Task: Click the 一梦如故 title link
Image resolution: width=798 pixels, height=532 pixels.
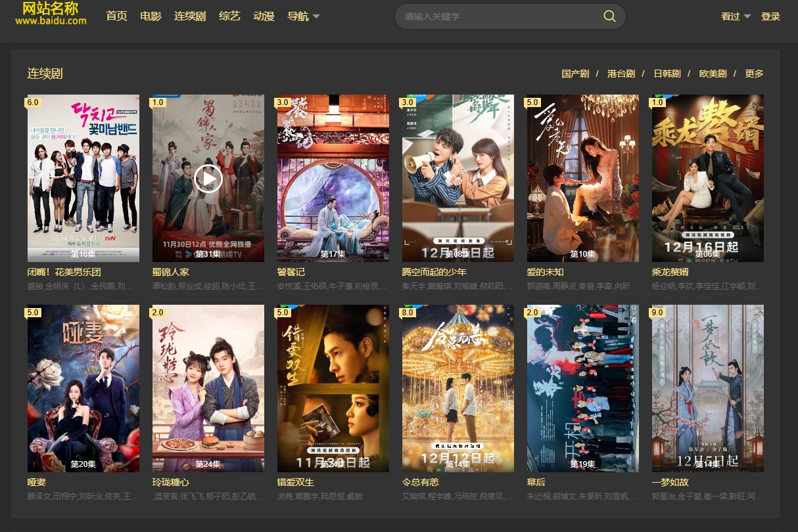Action: (670, 482)
